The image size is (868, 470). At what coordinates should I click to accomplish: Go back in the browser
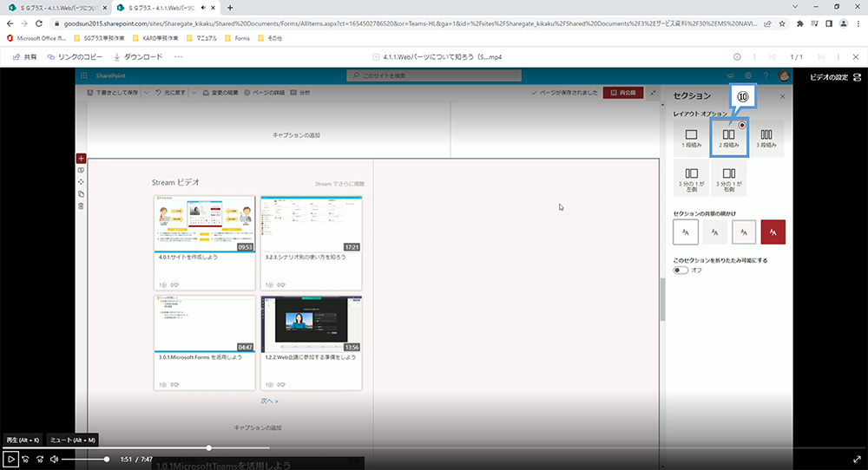[10, 23]
